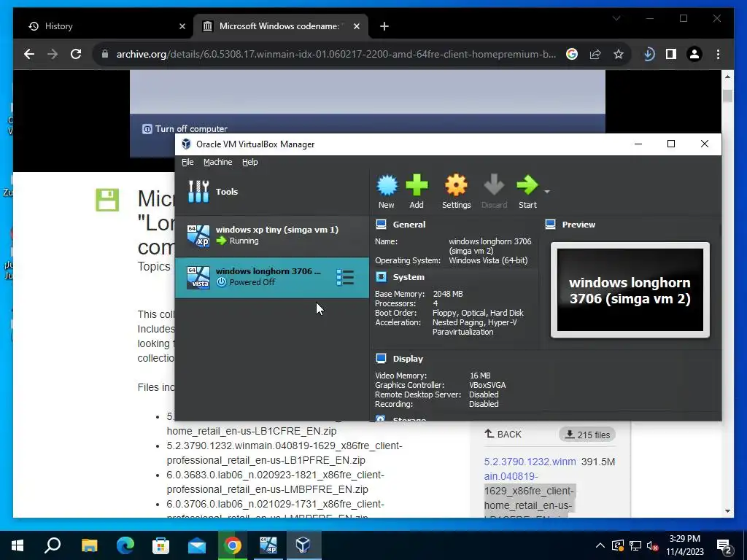Click the BACK link in archive.org file list
This screenshot has width=747, height=560.
503,435
